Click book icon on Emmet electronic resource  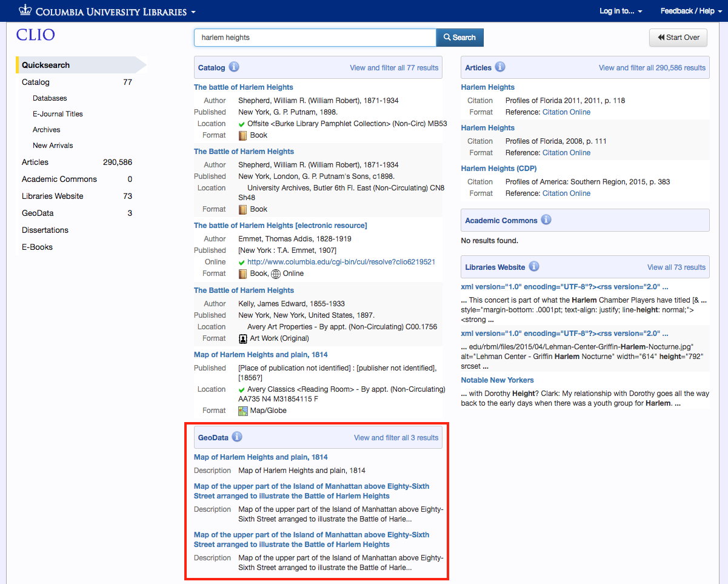coord(243,274)
